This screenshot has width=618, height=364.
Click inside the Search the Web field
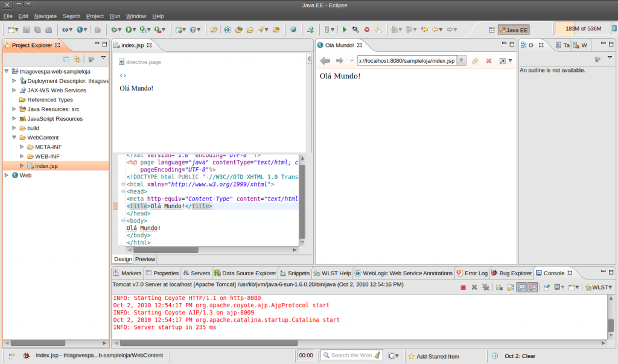tap(352, 356)
